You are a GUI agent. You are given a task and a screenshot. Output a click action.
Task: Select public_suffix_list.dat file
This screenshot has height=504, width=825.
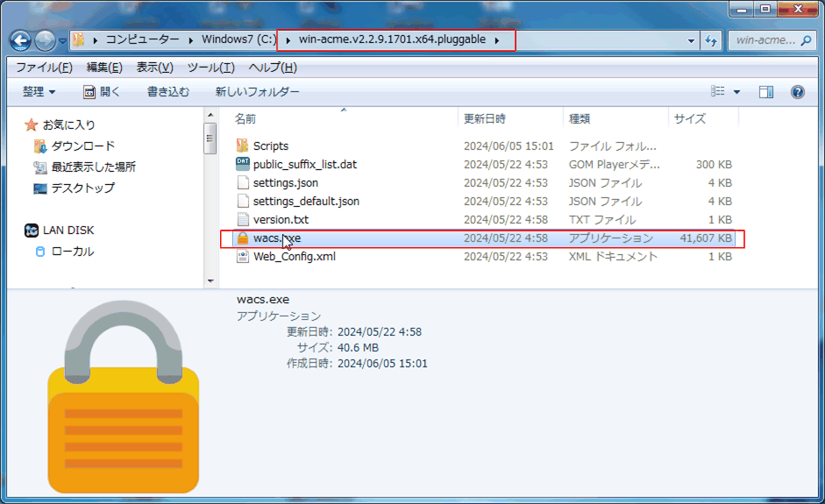pos(483,164)
